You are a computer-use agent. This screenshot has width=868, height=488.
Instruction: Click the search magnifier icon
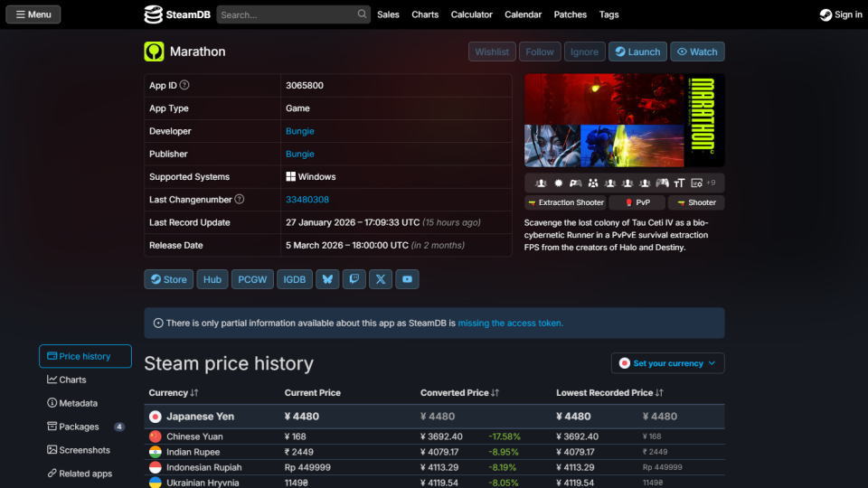(x=362, y=14)
